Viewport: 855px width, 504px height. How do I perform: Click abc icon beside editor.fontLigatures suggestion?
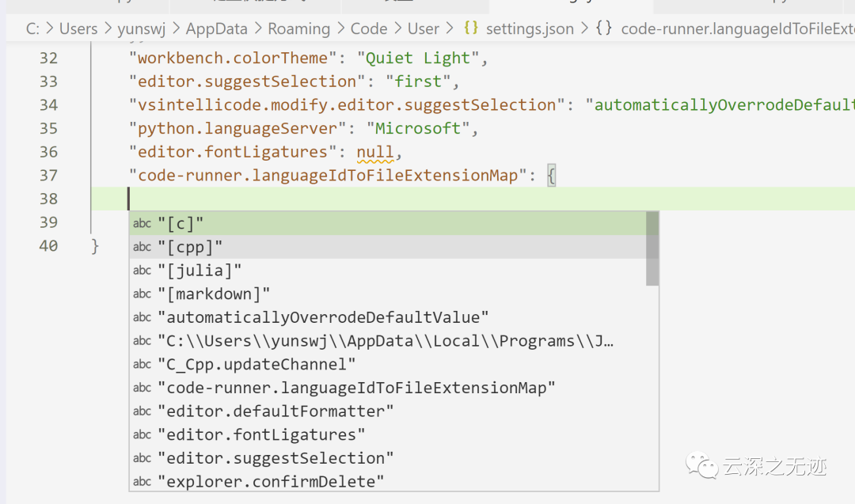click(142, 434)
